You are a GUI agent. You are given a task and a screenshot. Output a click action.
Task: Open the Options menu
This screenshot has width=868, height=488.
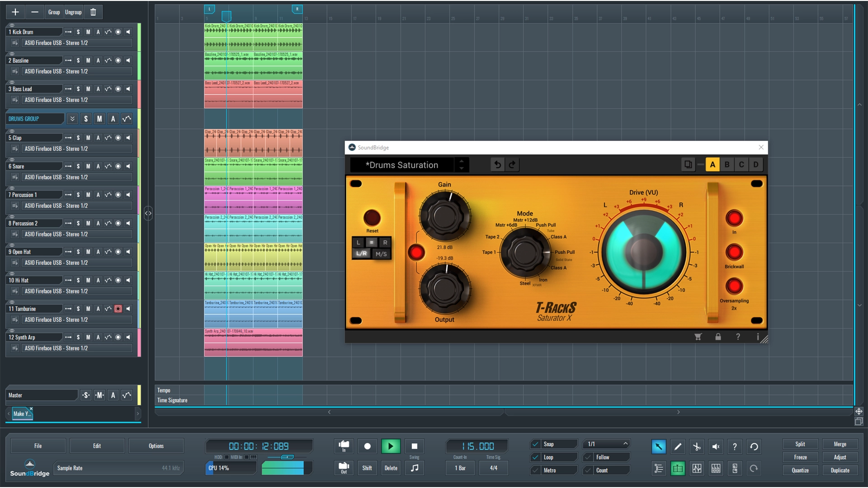tap(156, 446)
